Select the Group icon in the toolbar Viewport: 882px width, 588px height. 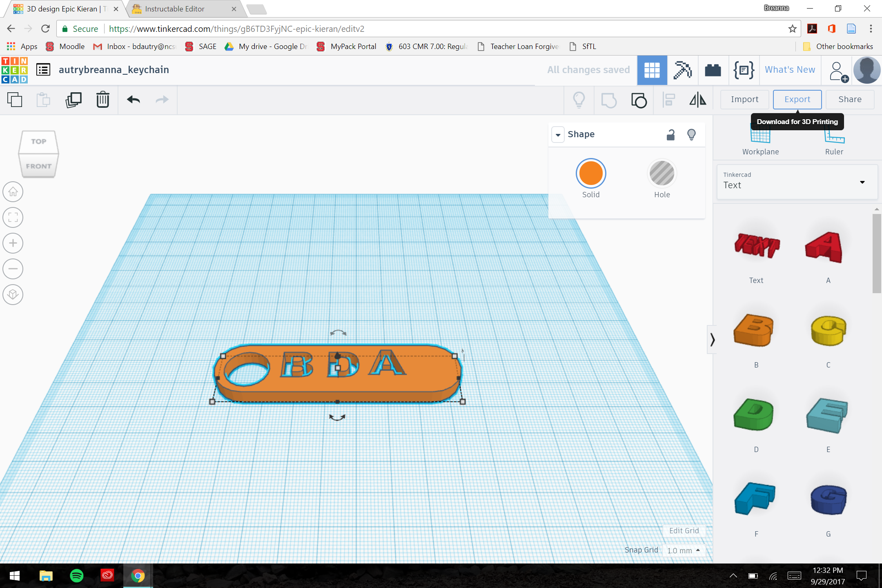[638, 100]
